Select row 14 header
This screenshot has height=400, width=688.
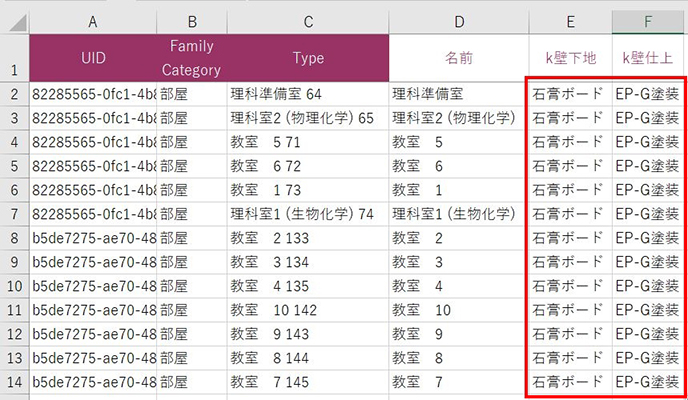tap(14, 382)
